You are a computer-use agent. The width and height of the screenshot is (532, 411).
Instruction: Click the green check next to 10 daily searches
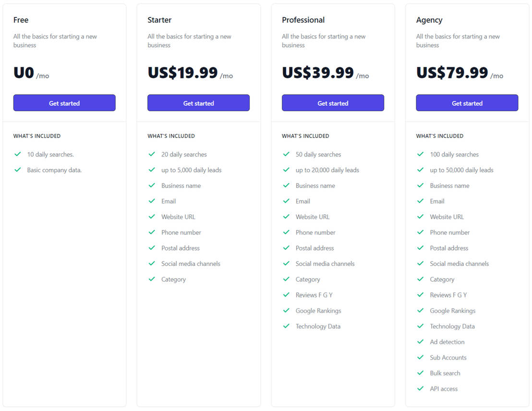click(18, 154)
